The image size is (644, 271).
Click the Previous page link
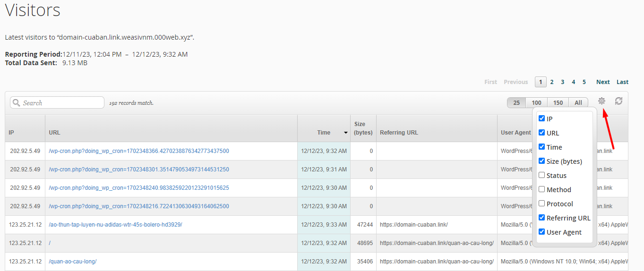click(x=516, y=82)
